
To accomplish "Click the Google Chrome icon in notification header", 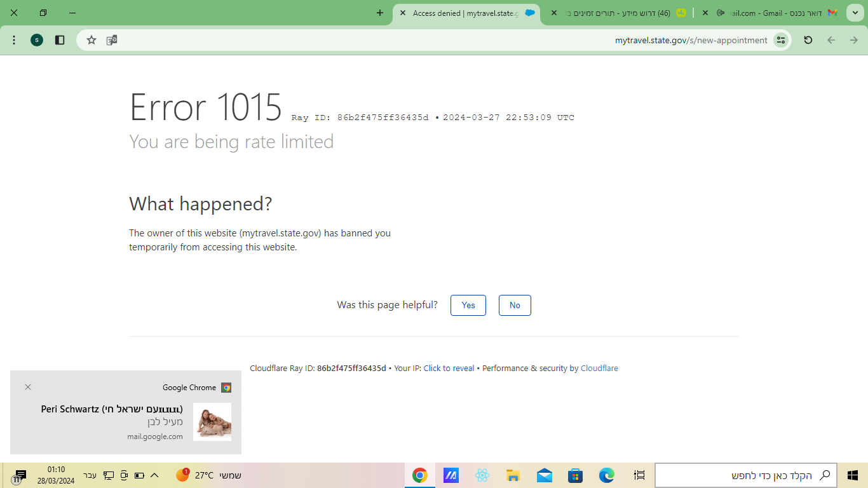I will coord(226,388).
